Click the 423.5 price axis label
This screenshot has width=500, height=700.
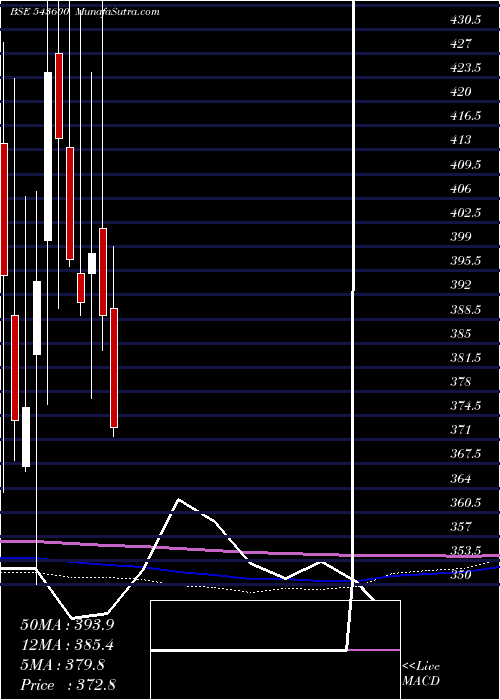click(465, 68)
